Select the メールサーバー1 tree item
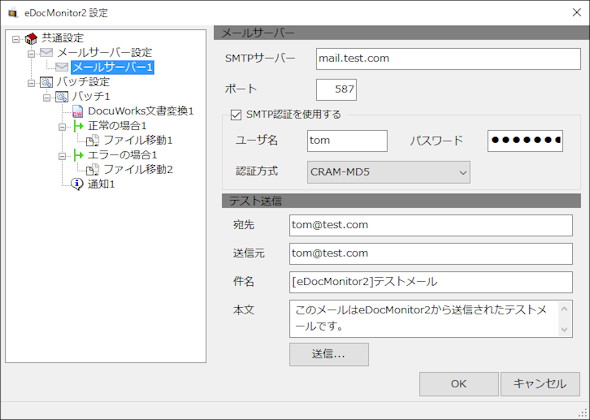The image size is (590, 420). (x=113, y=67)
